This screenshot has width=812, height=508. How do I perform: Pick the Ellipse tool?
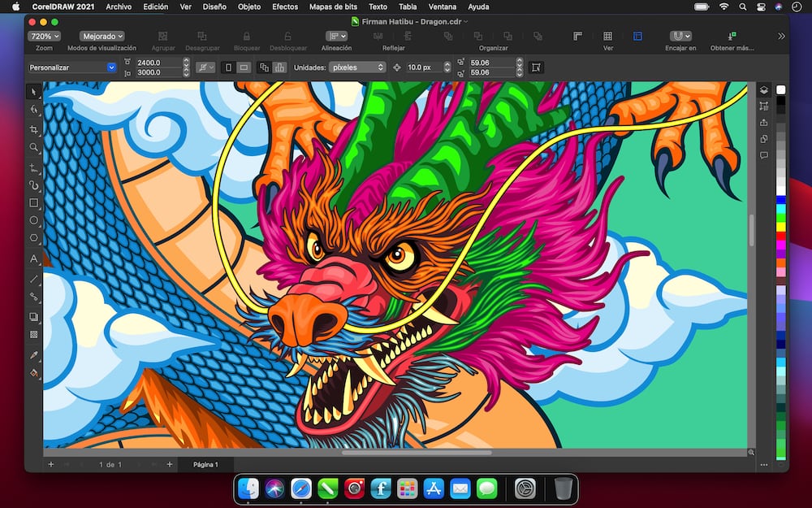coord(34,221)
